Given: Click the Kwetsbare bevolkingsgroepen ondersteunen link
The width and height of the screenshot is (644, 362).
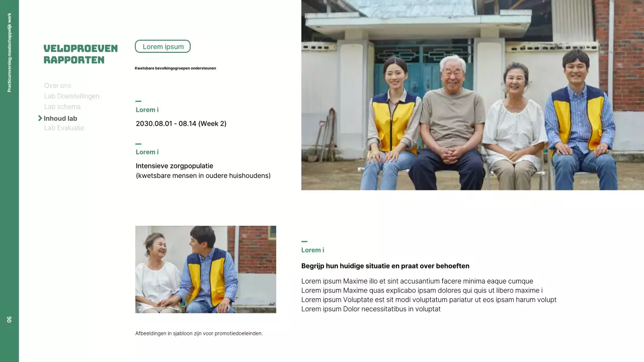Looking at the screenshot, I should coord(176,68).
